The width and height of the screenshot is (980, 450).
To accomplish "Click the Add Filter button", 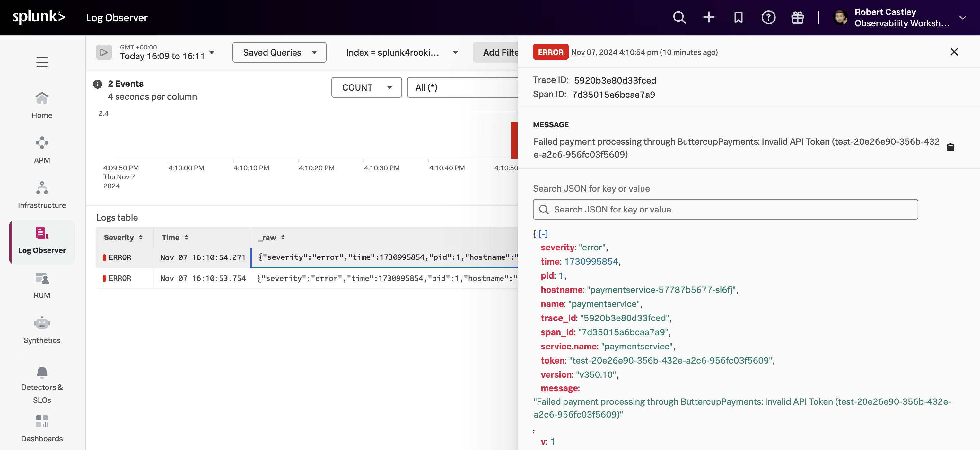I will [498, 52].
